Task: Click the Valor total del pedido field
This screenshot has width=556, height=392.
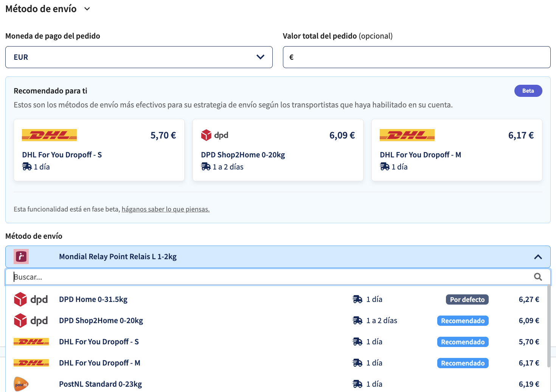Action: [416, 57]
